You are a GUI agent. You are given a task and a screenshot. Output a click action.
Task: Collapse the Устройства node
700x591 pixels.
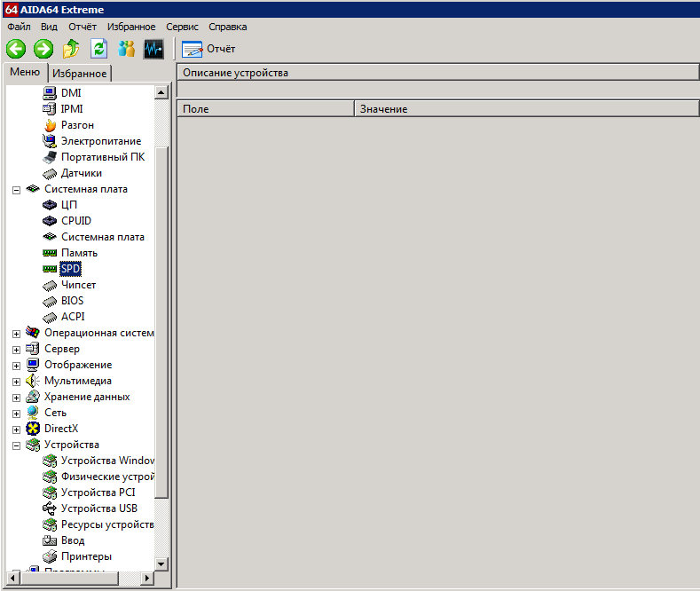pyautogui.click(x=16, y=446)
